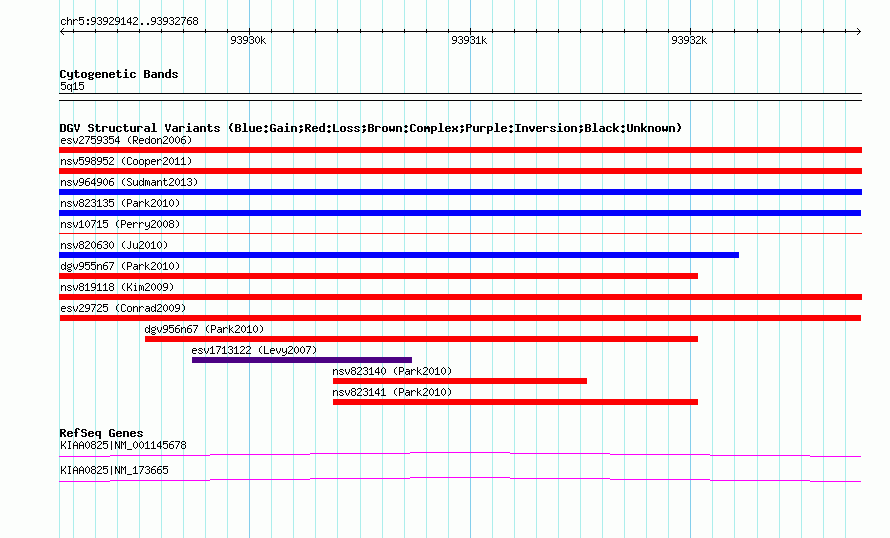Click the red bar for nsv598952

click(x=460, y=171)
